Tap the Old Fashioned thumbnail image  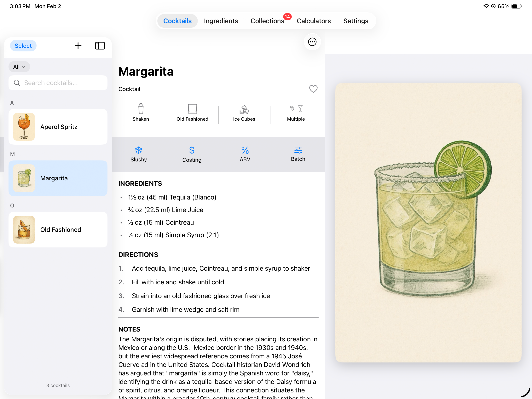[24, 230]
